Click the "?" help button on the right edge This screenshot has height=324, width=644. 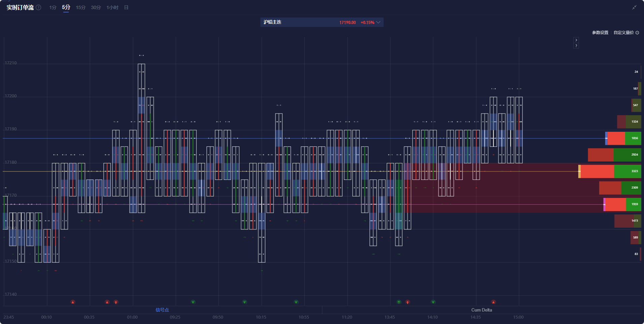point(576,45)
